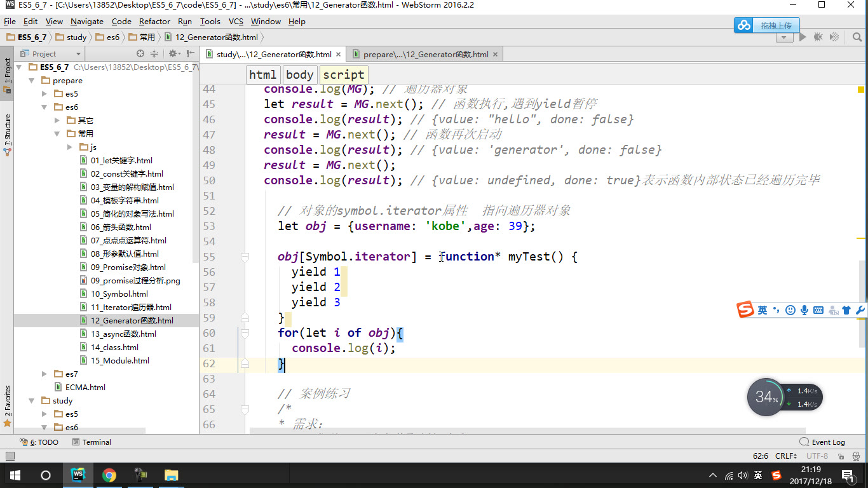Viewport: 868px width, 488px height.
Task: Toggle the 2: Favorites side panel
Action: [7, 405]
